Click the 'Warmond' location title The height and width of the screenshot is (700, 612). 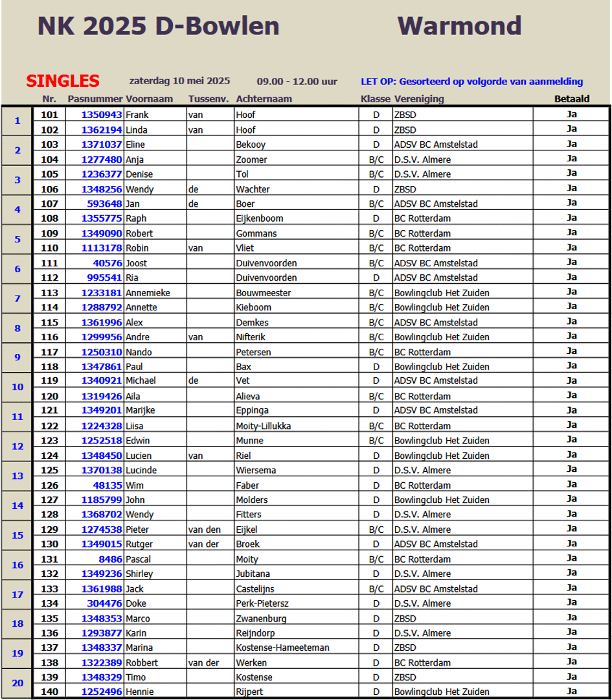coord(459,26)
